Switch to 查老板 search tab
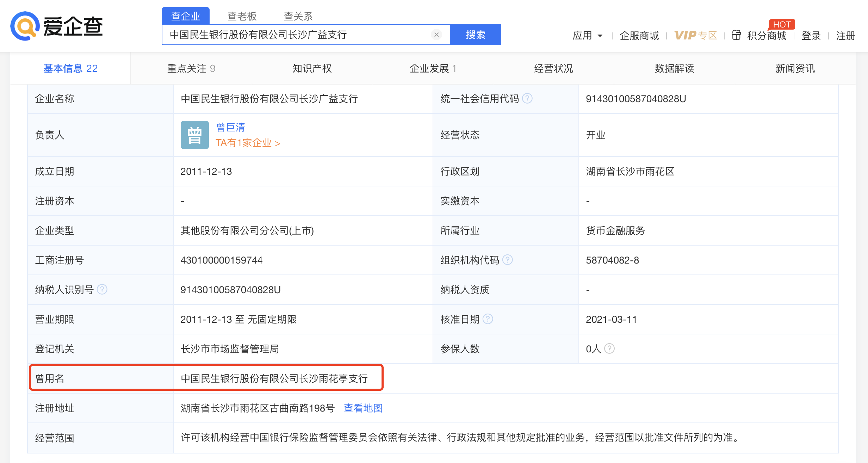Image resolution: width=868 pixels, height=463 pixels. [242, 16]
